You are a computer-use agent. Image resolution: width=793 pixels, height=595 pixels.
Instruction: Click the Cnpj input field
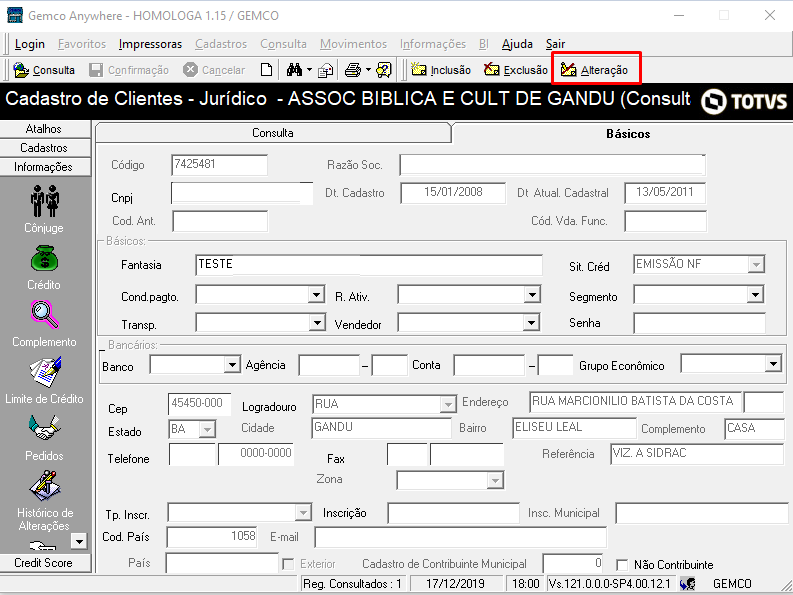242,193
